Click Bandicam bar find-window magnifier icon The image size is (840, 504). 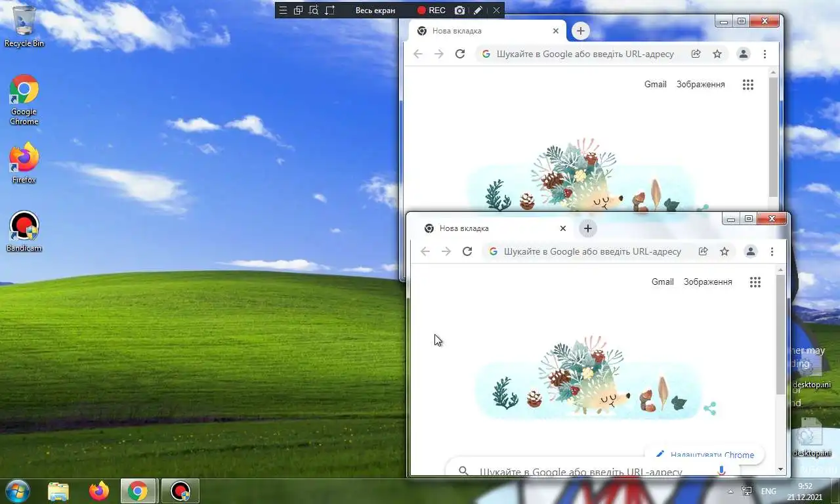pos(314,10)
